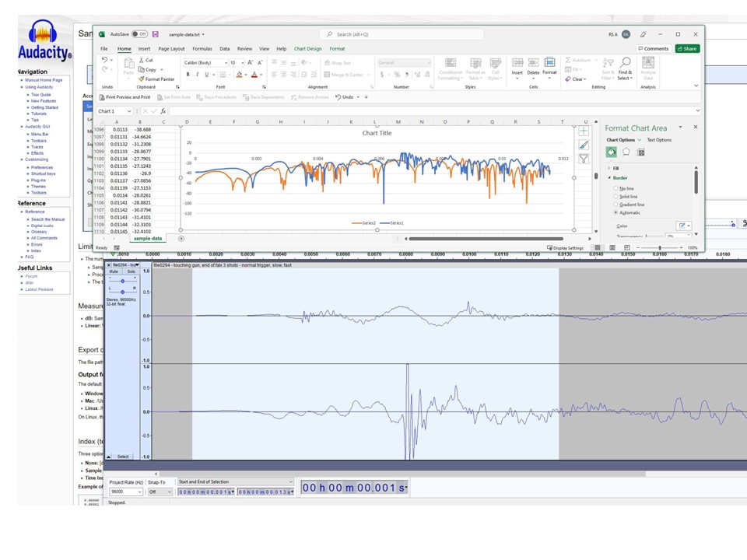Click the Audacity track close X icon

click(109, 264)
